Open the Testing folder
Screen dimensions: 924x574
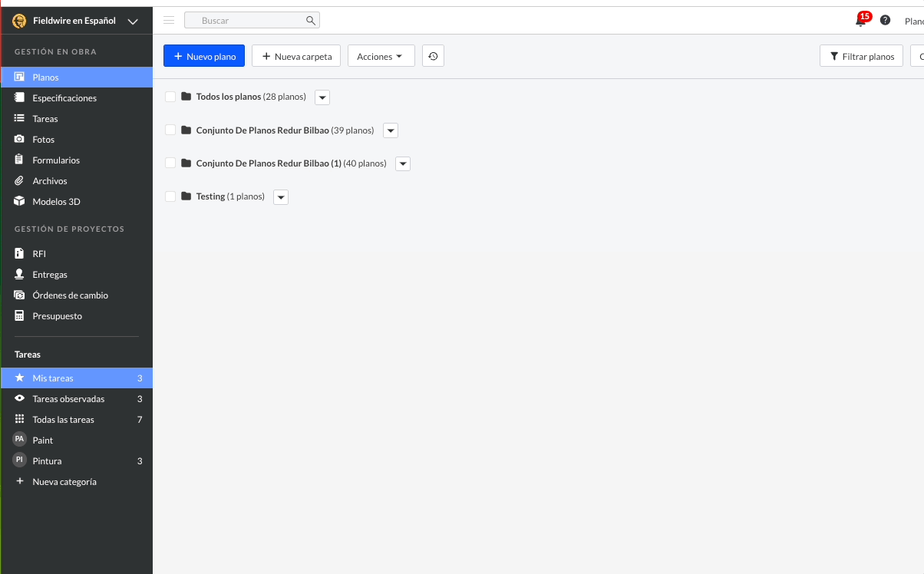(230, 196)
